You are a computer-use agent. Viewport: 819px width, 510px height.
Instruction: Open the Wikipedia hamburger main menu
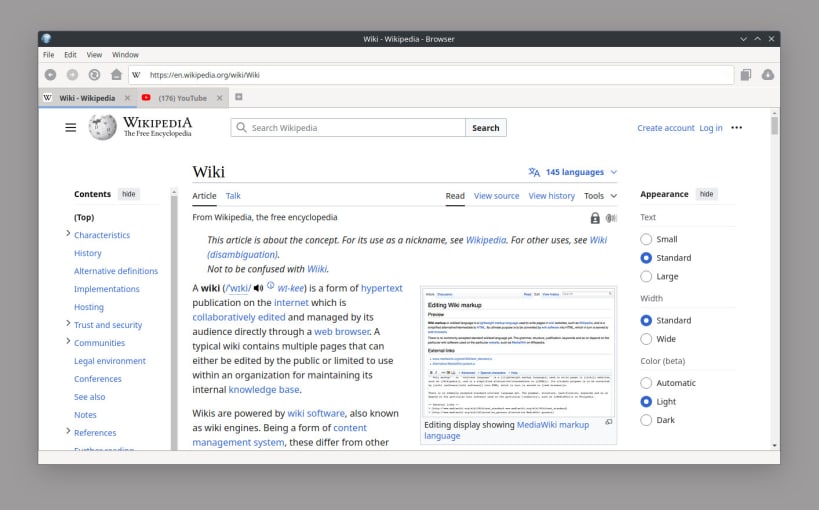point(71,128)
